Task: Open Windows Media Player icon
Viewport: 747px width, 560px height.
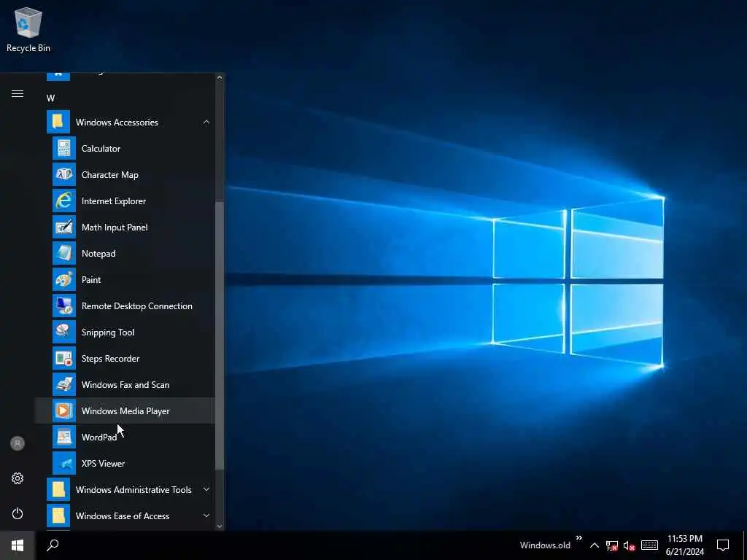Action: click(64, 411)
